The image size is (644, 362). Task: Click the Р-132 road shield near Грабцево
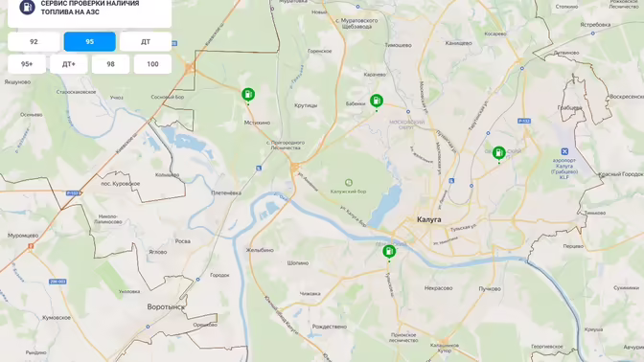tap(524, 121)
